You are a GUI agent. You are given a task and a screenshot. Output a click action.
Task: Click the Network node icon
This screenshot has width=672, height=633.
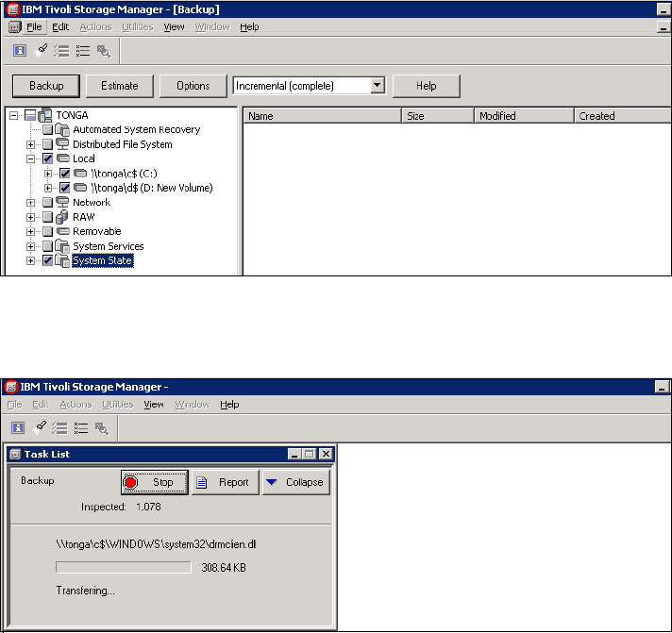coord(62,202)
